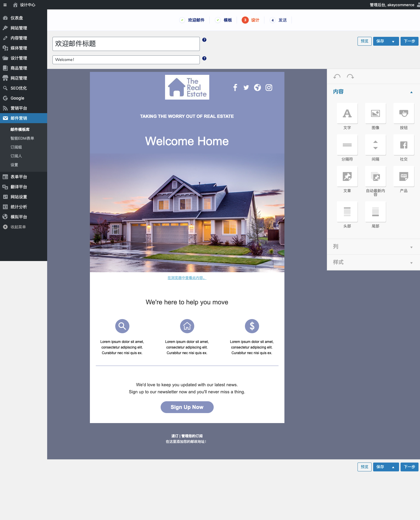Viewport: 420px width, 520px height.
Task: Expand the 样式 styles panel
Action: pos(411,263)
